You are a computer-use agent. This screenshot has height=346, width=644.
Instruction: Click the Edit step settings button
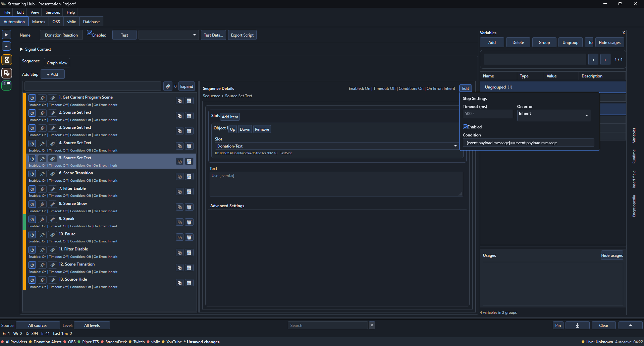[466, 89]
